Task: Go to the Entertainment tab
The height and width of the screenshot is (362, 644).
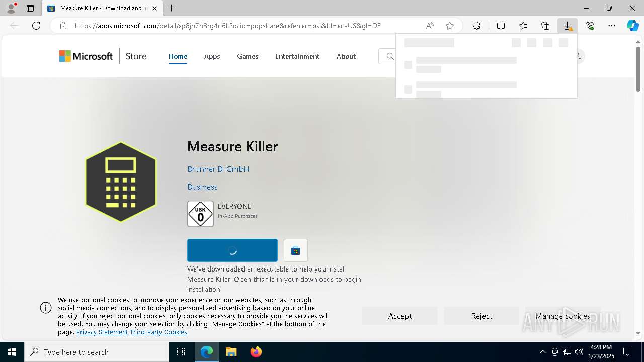Action: [x=297, y=56]
